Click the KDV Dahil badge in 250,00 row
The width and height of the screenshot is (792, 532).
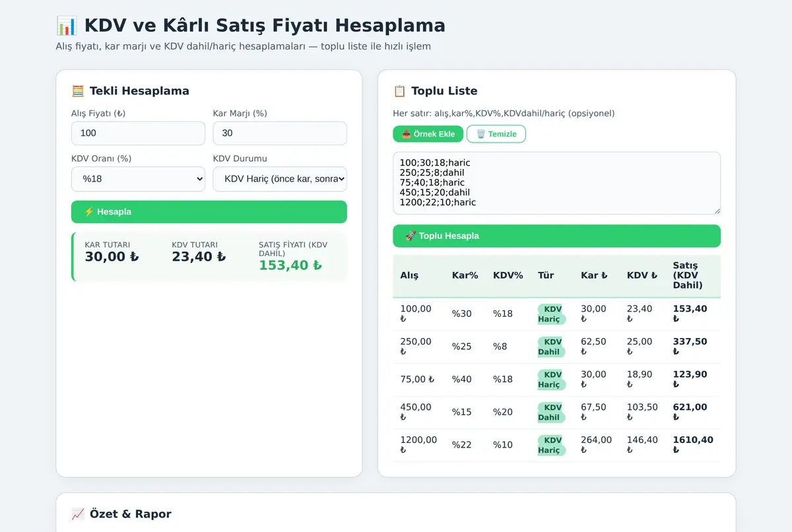point(552,347)
